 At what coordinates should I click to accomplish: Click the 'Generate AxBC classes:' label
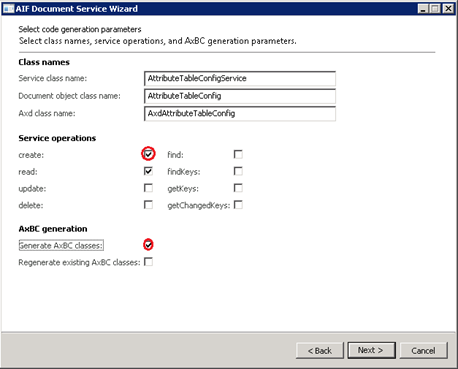61,246
